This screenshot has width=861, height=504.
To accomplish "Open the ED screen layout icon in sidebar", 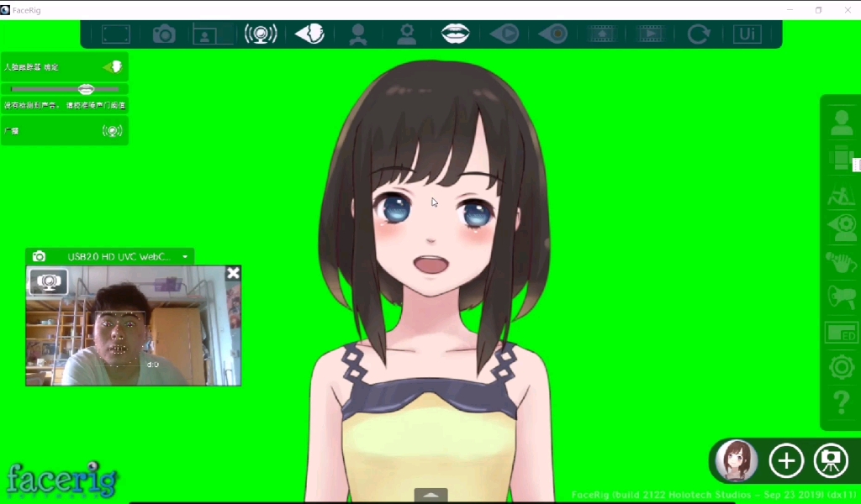I will click(x=841, y=333).
